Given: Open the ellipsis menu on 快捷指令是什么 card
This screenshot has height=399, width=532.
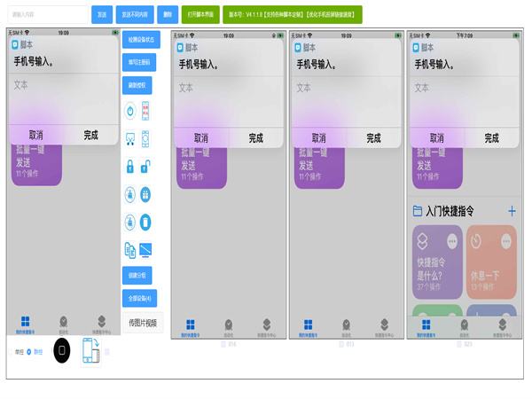Looking at the screenshot, I should (x=452, y=242).
